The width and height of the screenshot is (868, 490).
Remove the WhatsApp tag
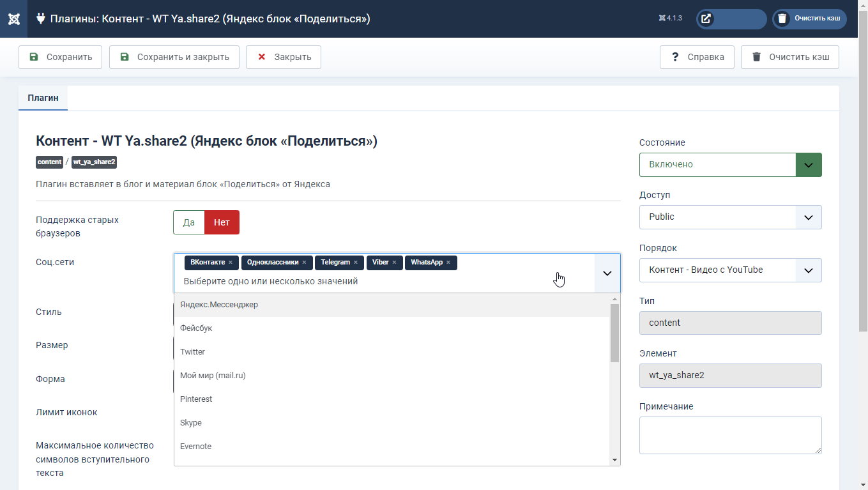click(x=448, y=263)
